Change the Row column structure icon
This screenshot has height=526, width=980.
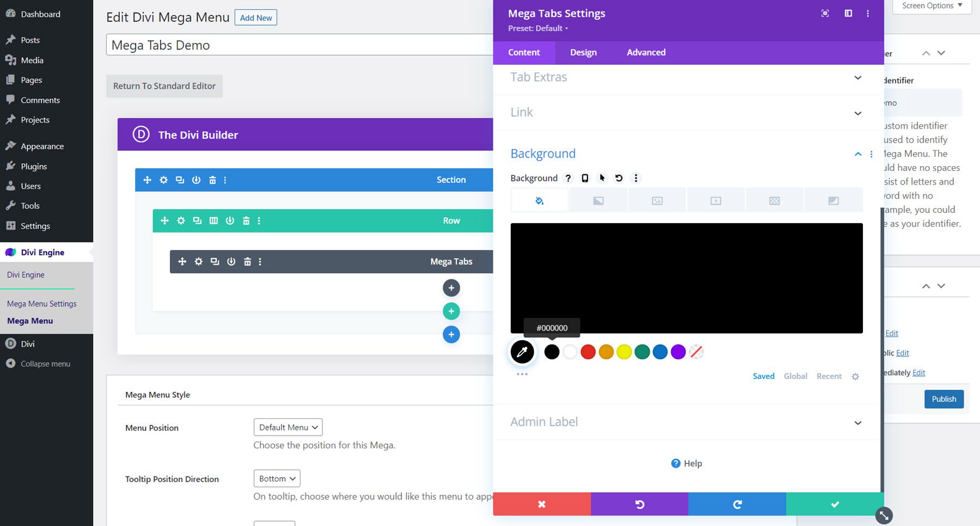pyautogui.click(x=213, y=221)
